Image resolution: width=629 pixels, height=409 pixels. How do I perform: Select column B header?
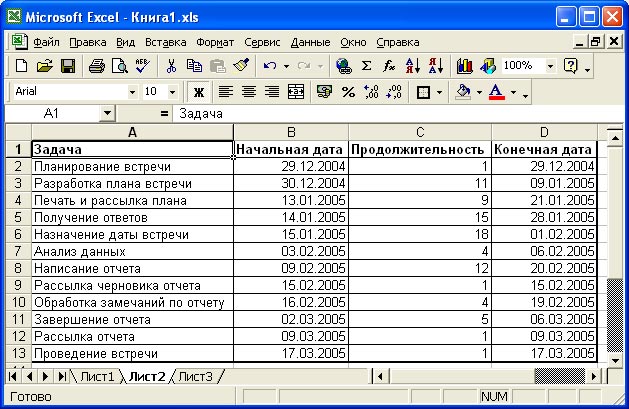pyautogui.click(x=291, y=132)
